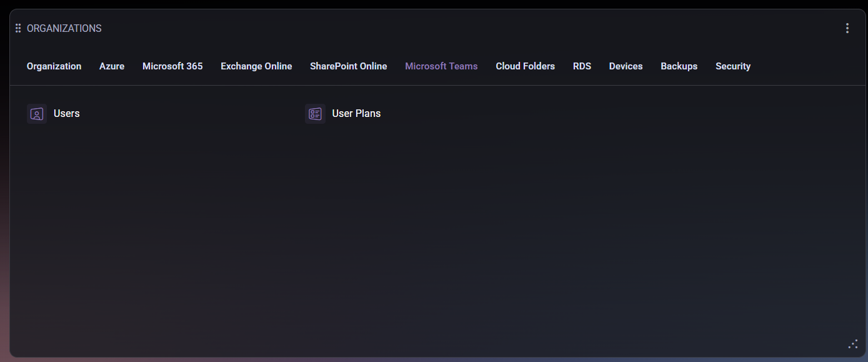Select the active Microsoft Teams tab
Image resolution: width=868 pixels, height=362 pixels.
[x=441, y=66]
